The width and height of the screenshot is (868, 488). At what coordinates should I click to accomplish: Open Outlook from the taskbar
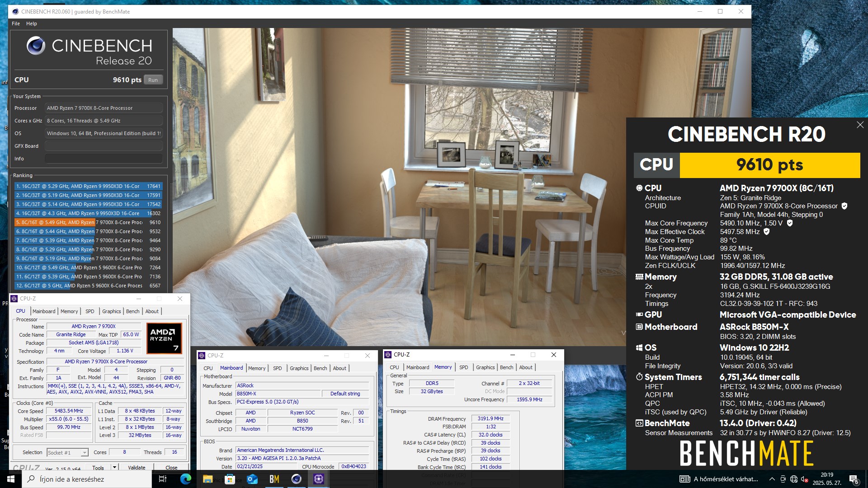[252, 479]
